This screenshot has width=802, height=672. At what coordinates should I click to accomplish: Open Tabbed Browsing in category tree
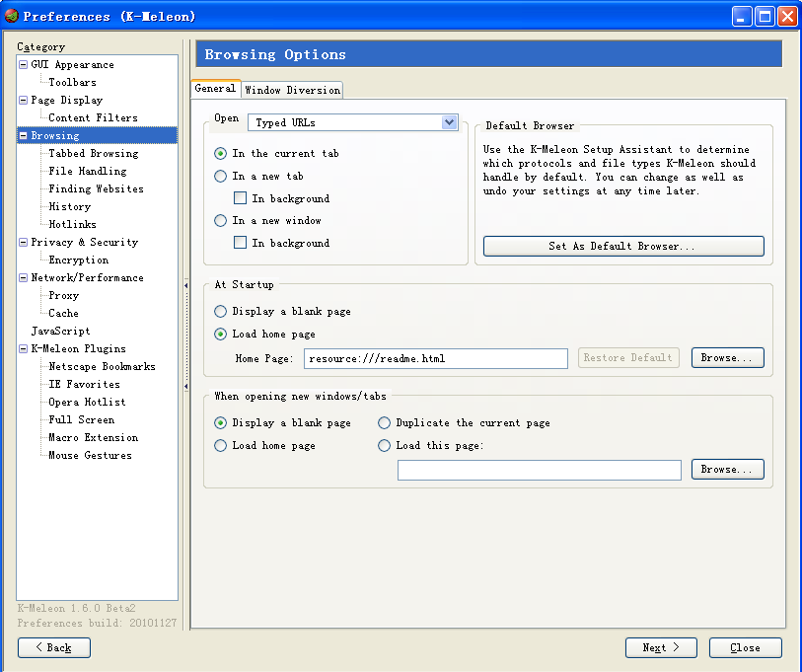[x=93, y=154]
